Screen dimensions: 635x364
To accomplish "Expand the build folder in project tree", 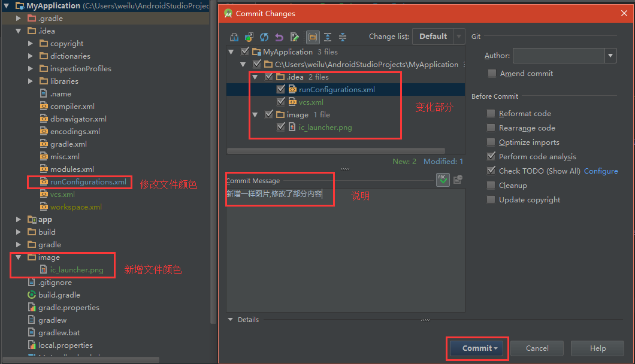I will coord(18,232).
